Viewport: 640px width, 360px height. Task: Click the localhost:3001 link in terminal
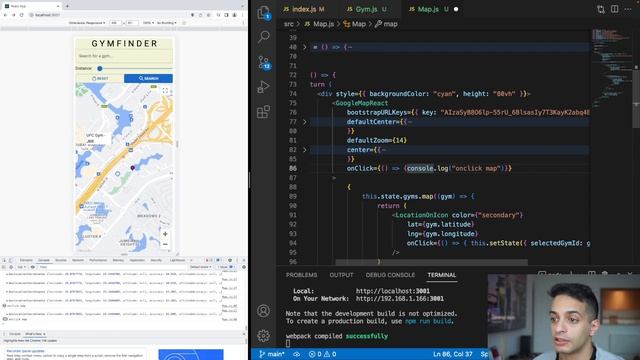393,291
